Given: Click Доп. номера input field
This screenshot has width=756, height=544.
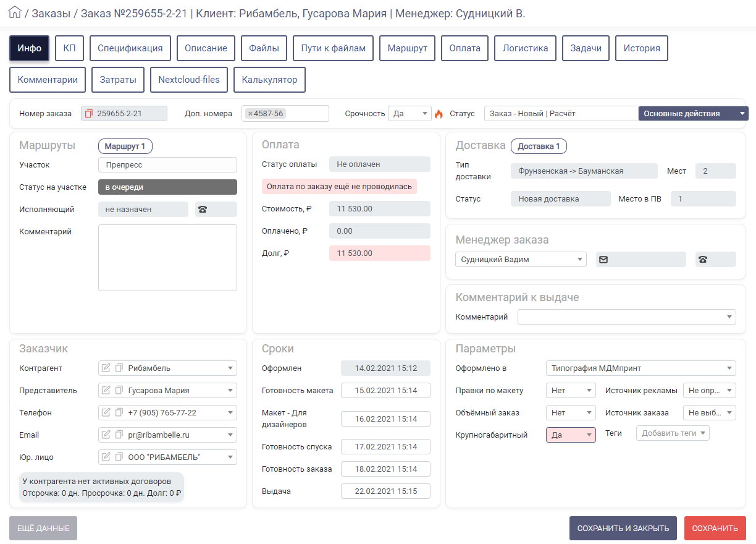Looking at the screenshot, I should point(285,114).
